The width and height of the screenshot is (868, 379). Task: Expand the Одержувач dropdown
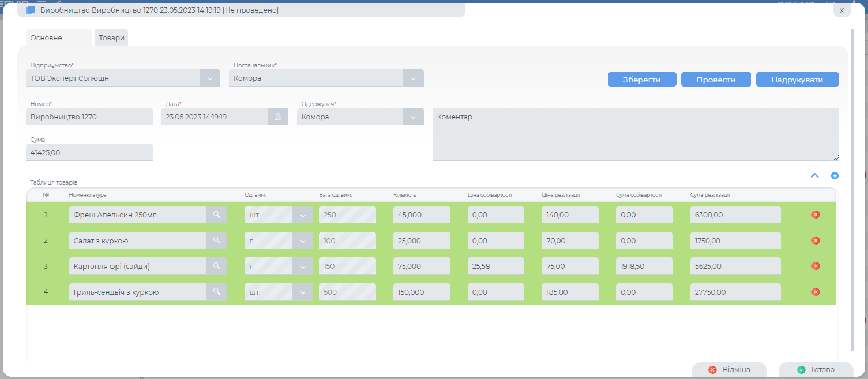(413, 117)
